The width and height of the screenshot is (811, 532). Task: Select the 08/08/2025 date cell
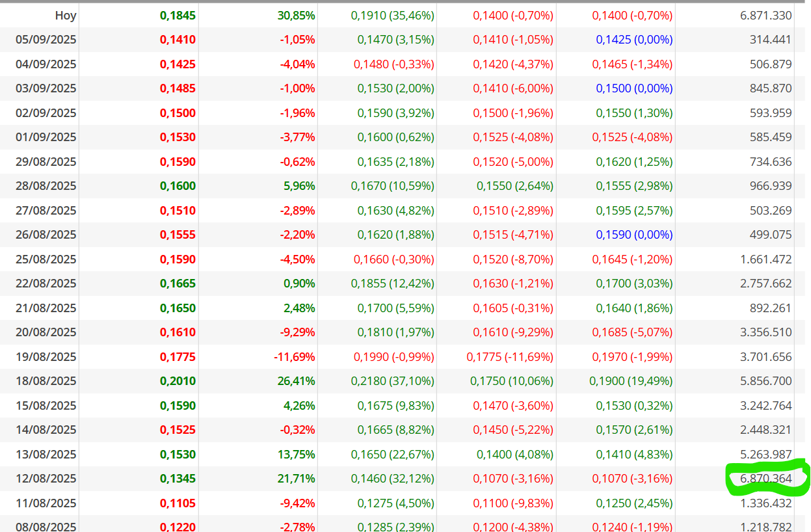coord(46,527)
